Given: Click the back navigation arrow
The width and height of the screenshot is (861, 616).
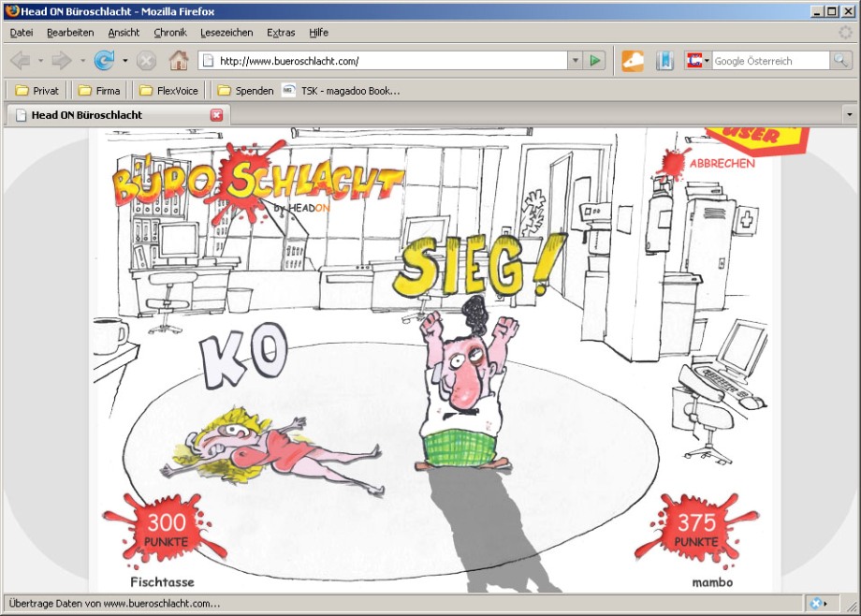Looking at the screenshot, I should coord(20,61).
